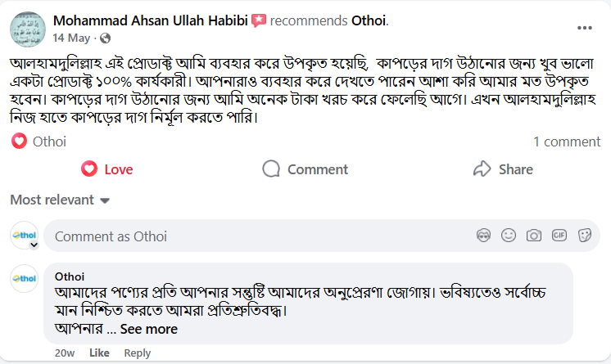611x364 pixels.
Task: Expand the reply with See more
Action: [x=148, y=329]
